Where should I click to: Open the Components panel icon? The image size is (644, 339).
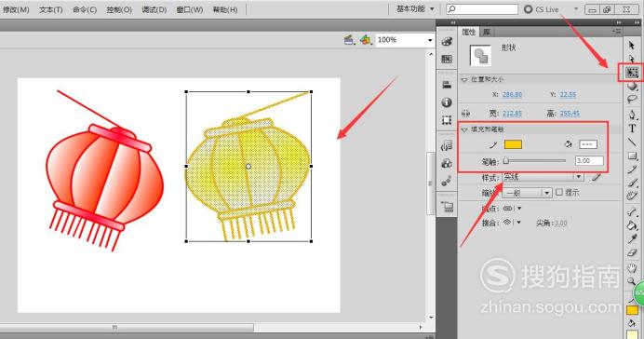tap(447, 164)
